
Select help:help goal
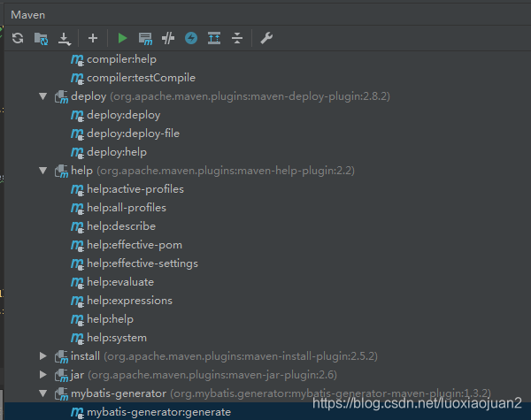coord(110,319)
